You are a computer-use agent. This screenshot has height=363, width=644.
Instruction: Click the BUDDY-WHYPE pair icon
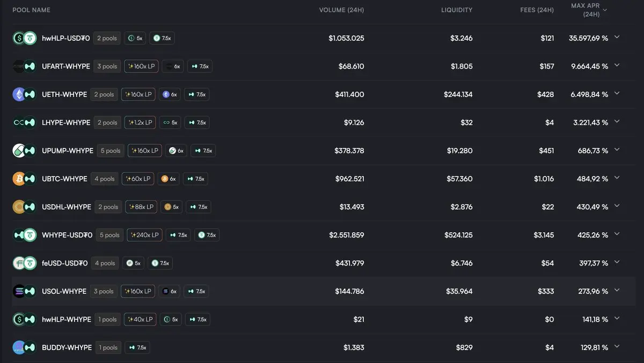pyautogui.click(x=24, y=347)
